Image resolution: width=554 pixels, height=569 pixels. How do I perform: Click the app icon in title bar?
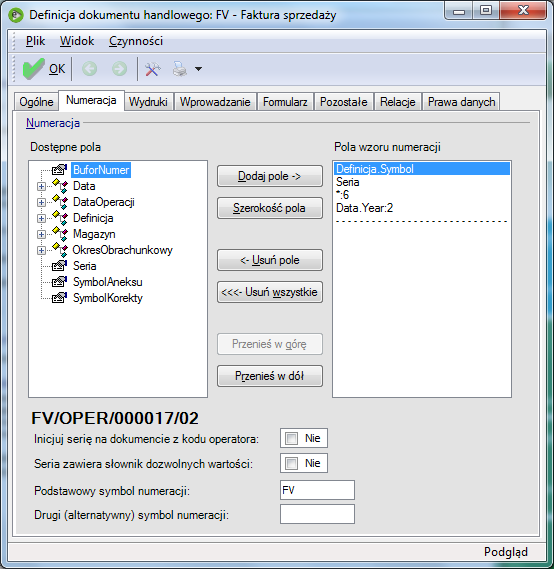coord(16,15)
